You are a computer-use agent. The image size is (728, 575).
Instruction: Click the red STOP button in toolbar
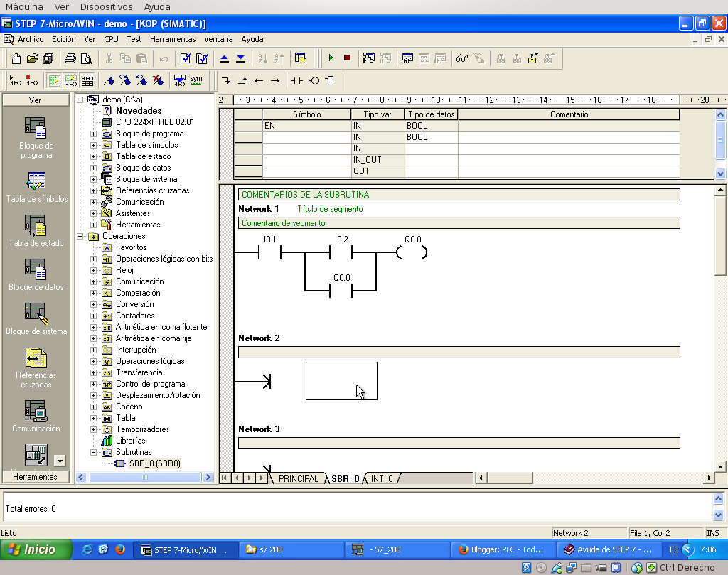click(347, 58)
